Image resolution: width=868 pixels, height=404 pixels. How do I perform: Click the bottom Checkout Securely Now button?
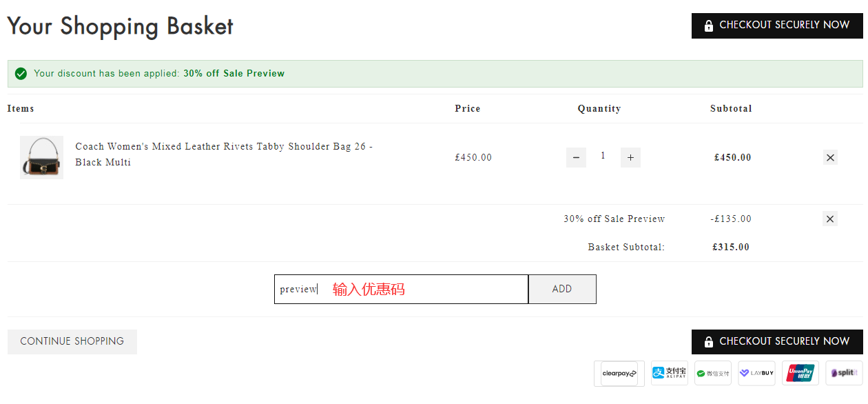point(777,342)
